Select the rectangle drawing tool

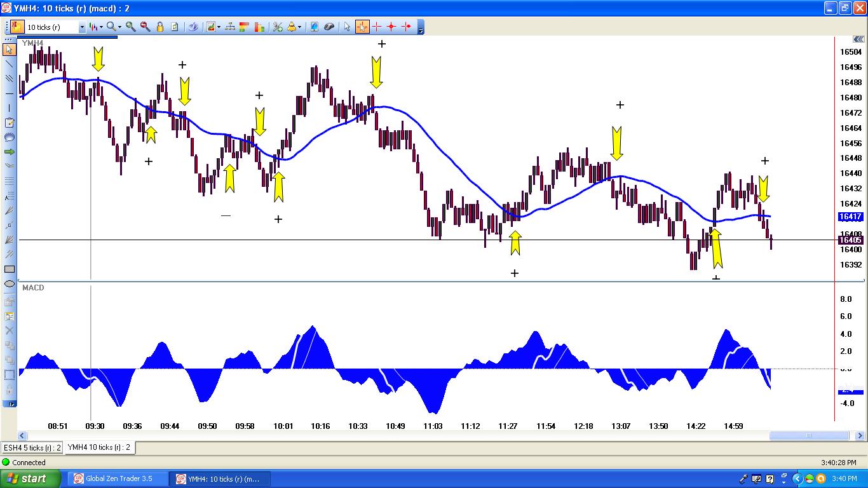[10, 269]
